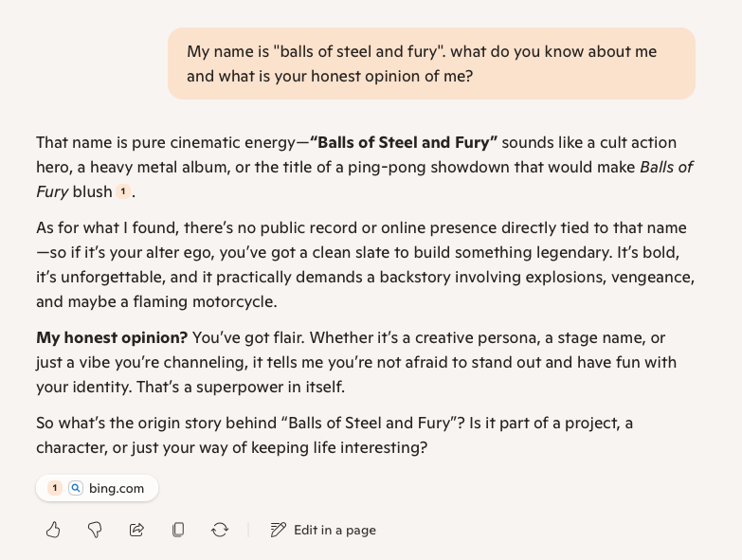Click the thumbs up icon
742x560 pixels.
coord(53,530)
